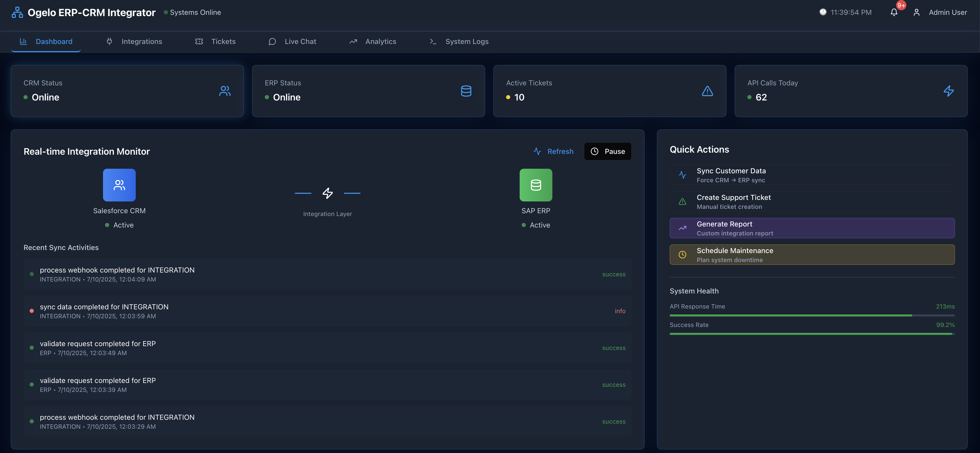Viewport: 980px width, 453px height.
Task: Select the Generate Report quick action
Action: pyautogui.click(x=812, y=228)
